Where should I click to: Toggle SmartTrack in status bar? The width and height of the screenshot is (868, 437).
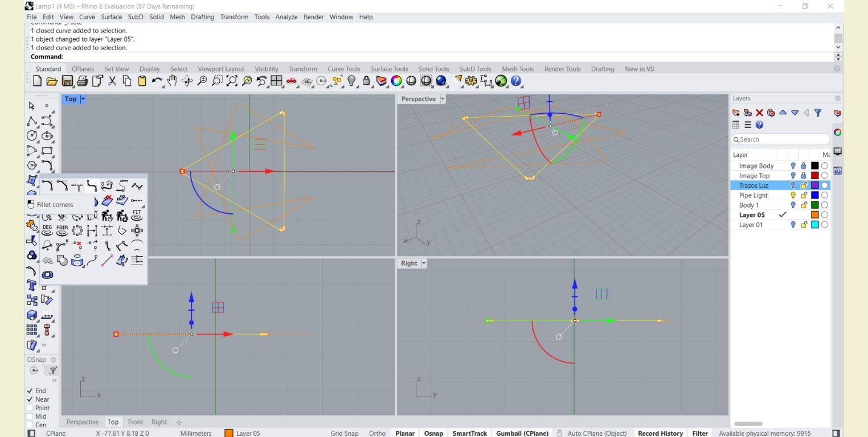click(469, 434)
